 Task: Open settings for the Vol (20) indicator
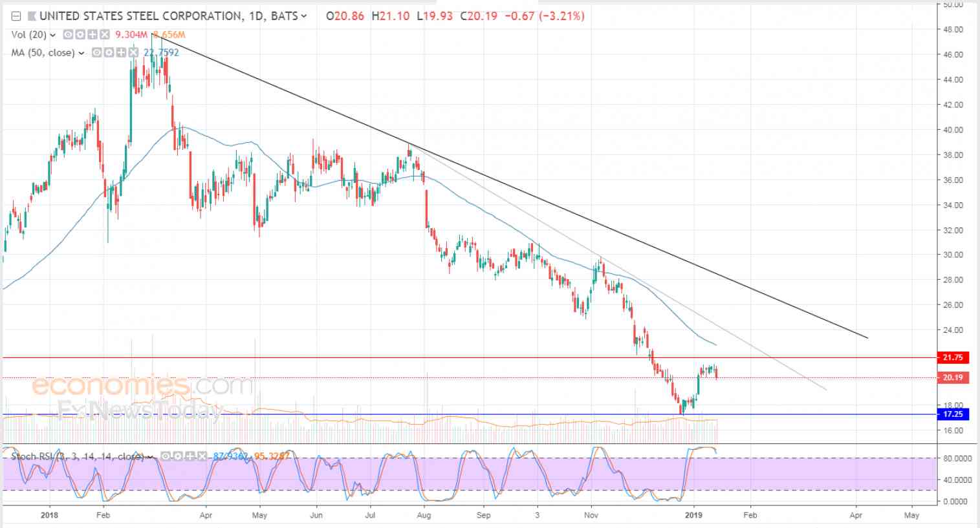click(x=79, y=35)
